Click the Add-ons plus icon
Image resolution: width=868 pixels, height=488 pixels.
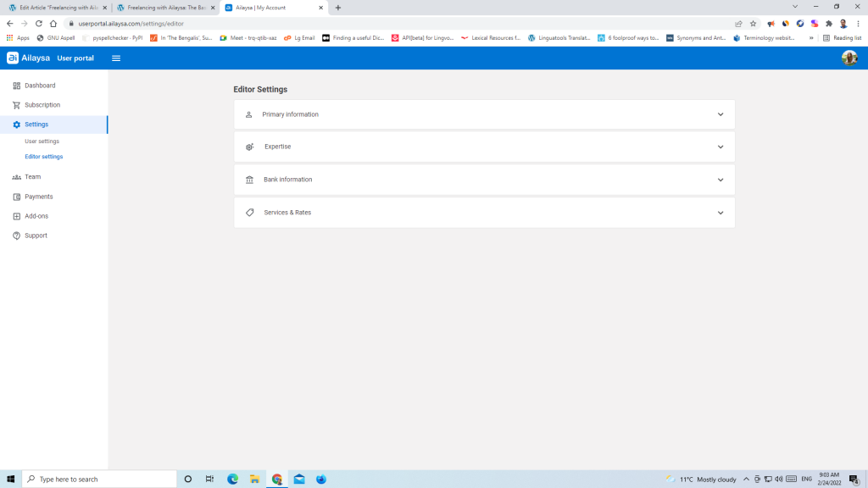tap(16, 216)
